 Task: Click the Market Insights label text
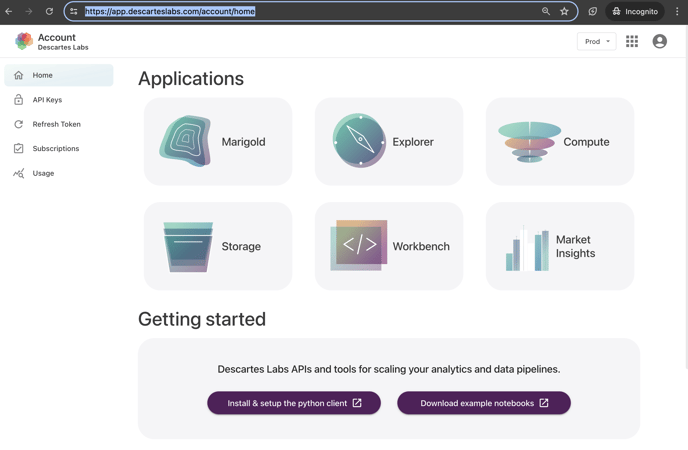tap(576, 246)
